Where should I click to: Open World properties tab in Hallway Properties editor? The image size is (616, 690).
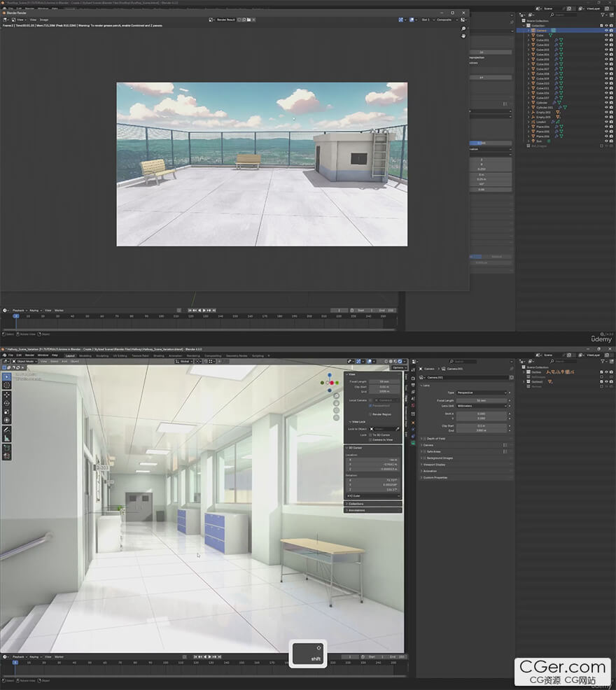point(413,405)
